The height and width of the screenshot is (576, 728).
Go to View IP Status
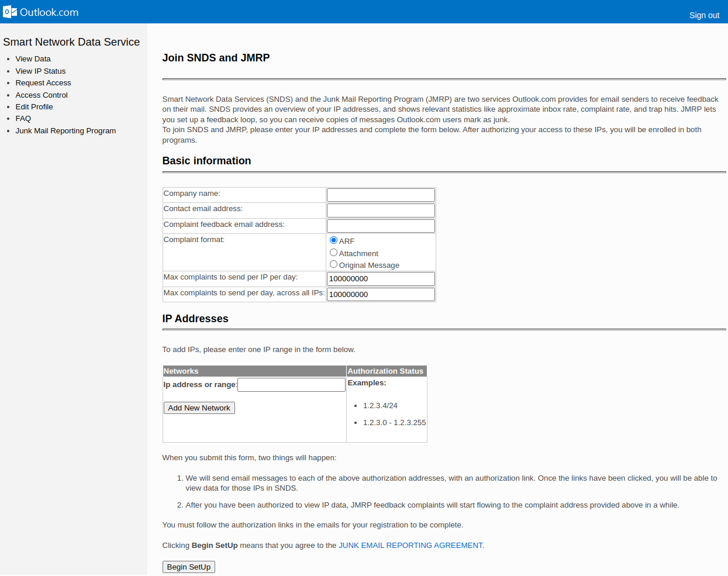click(40, 71)
